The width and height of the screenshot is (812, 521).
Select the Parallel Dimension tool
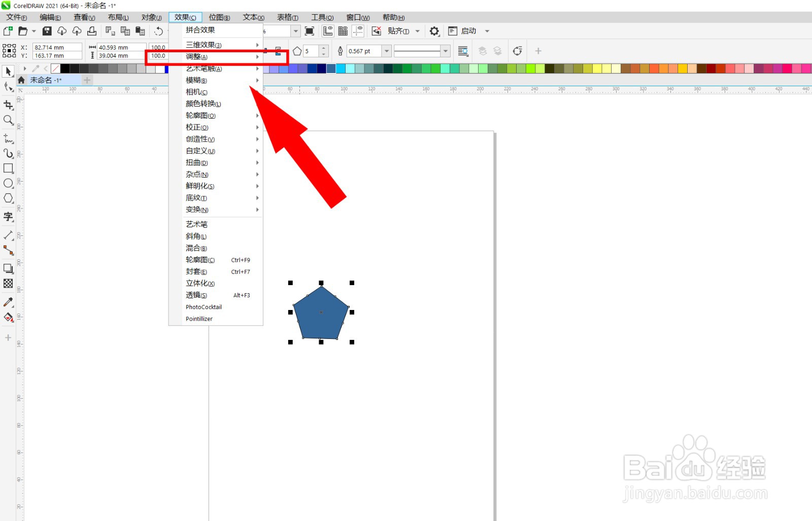[8, 235]
